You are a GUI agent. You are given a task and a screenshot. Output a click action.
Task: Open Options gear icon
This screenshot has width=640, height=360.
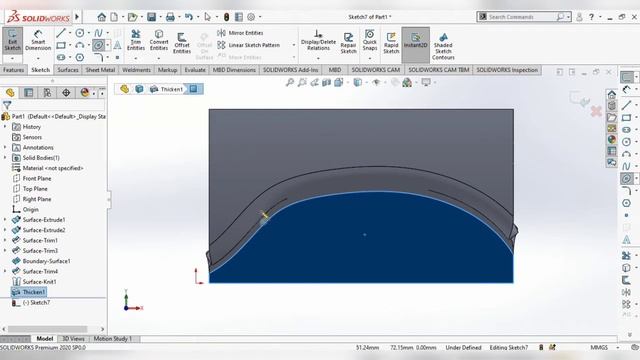coord(251,17)
